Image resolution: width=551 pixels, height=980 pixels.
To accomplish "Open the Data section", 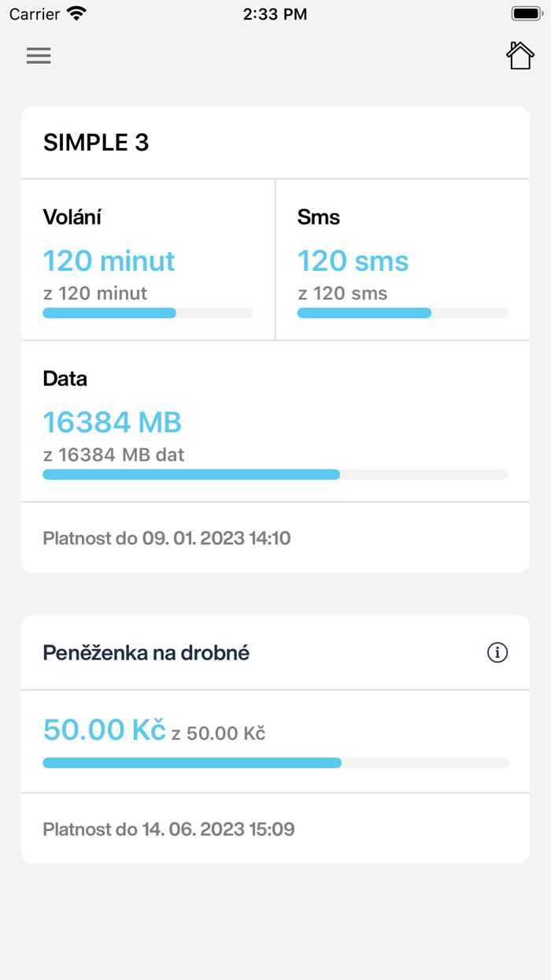I will (x=275, y=421).
